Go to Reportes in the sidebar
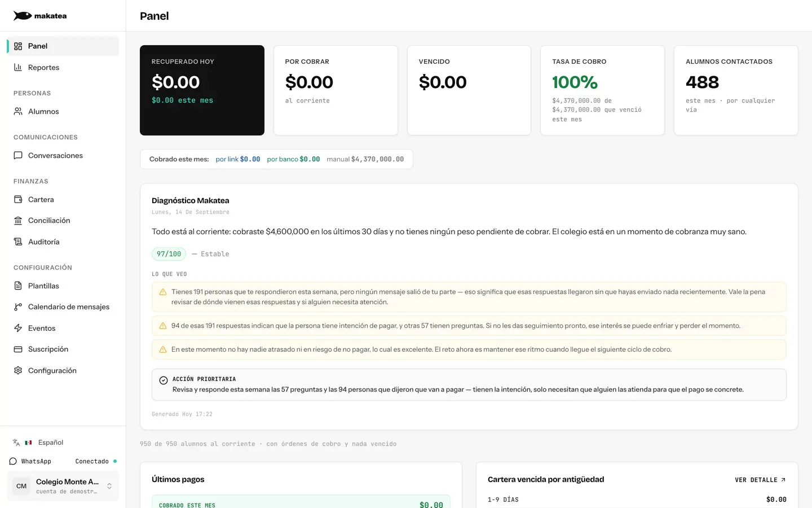The width and height of the screenshot is (812, 508). tap(63, 67)
